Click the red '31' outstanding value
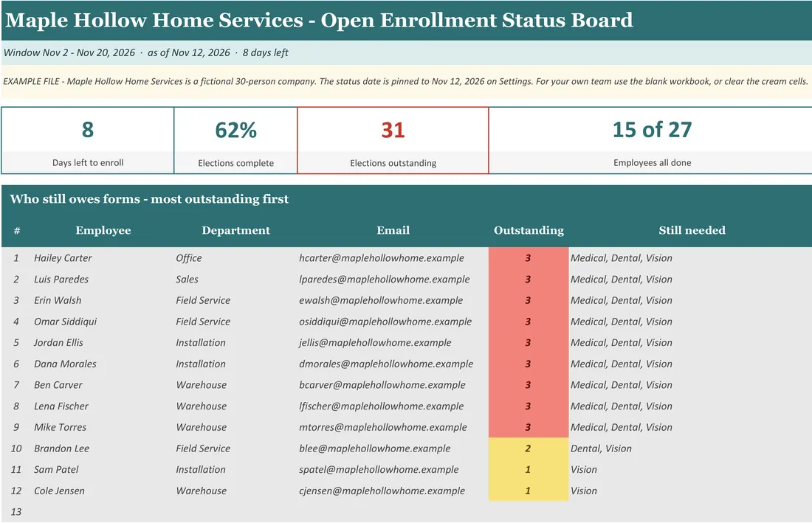Image resolution: width=812 pixels, height=523 pixels. click(x=393, y=130)
